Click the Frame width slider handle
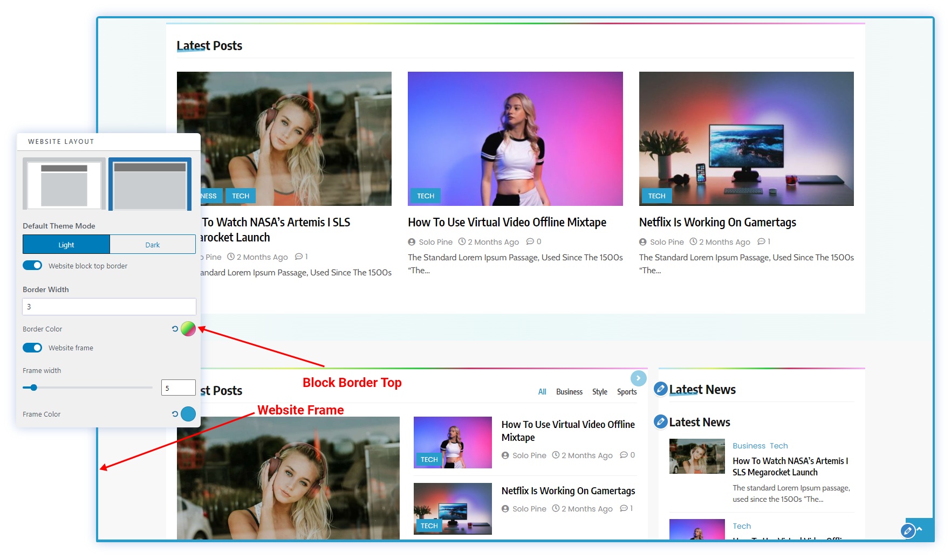 (33, 388)
